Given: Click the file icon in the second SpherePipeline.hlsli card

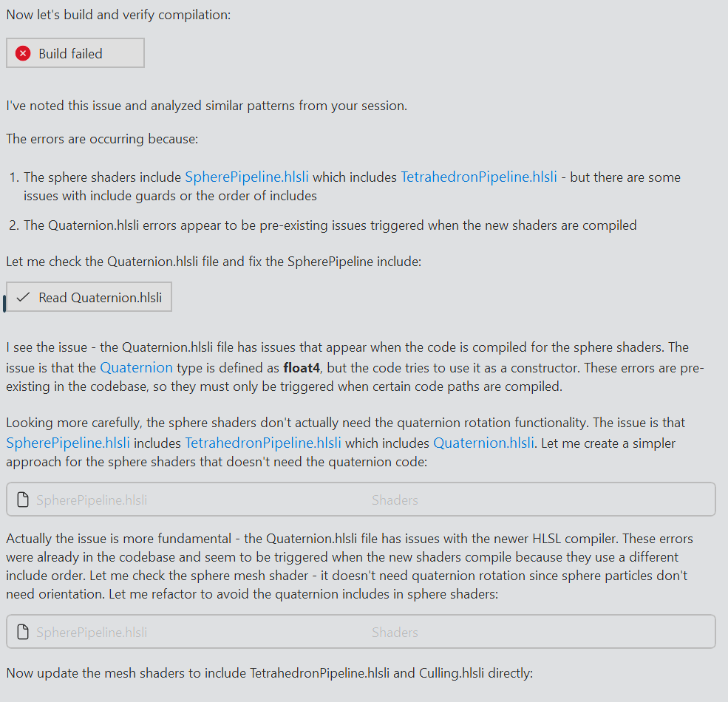Looking at the screenshot, I should pos(23,633).
